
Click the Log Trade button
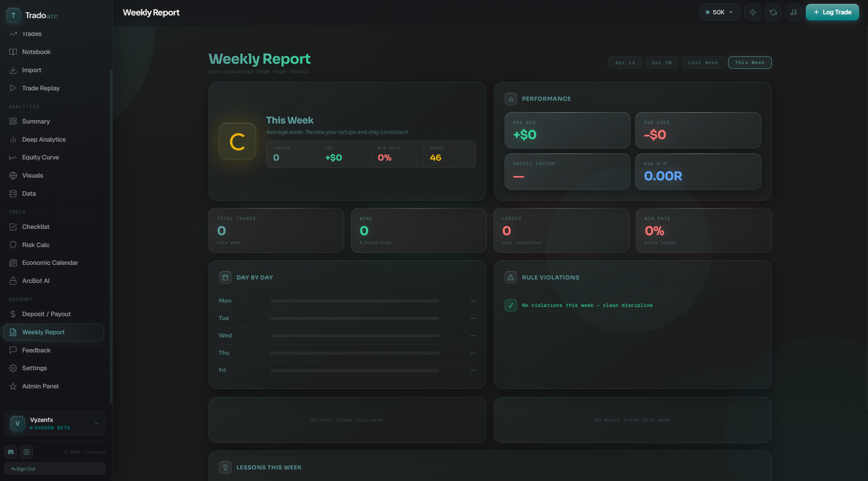(x=832, y=12)
